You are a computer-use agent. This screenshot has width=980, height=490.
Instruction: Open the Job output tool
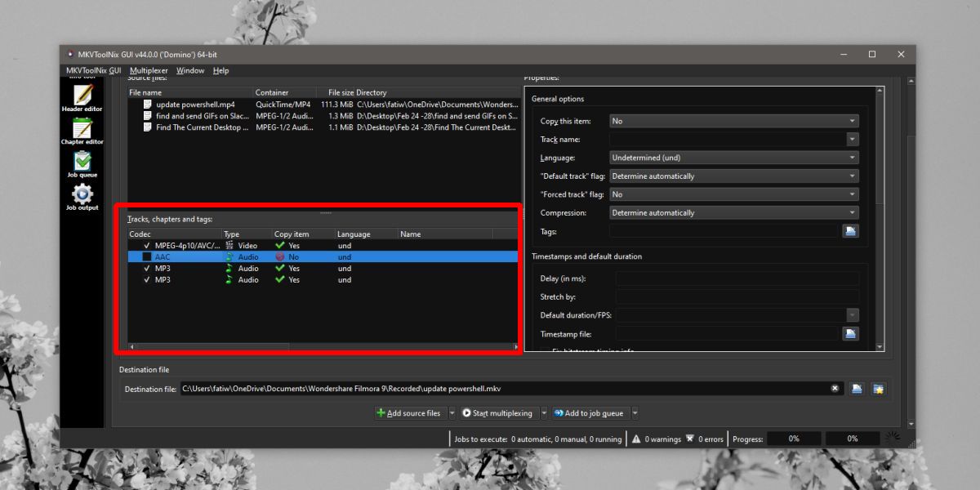[82, 198]
